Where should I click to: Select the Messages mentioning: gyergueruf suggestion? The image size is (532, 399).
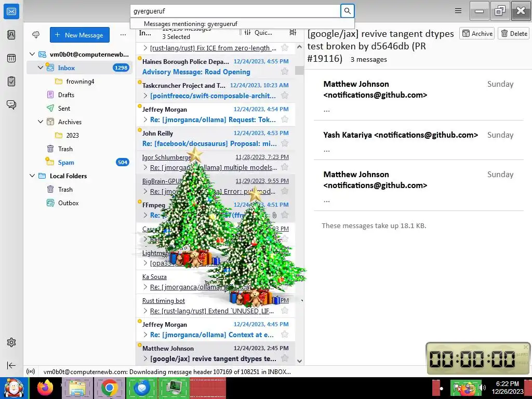click(x=242, y=24)
